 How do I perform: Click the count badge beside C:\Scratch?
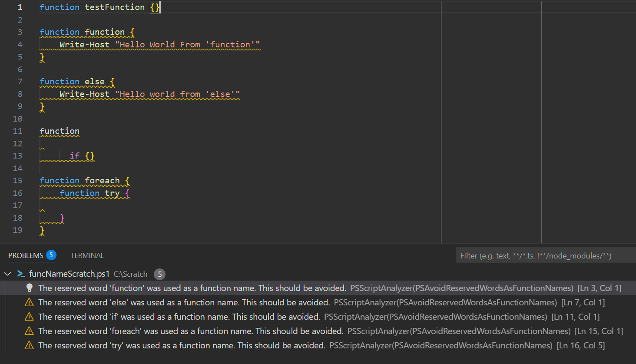pos(159,274)
